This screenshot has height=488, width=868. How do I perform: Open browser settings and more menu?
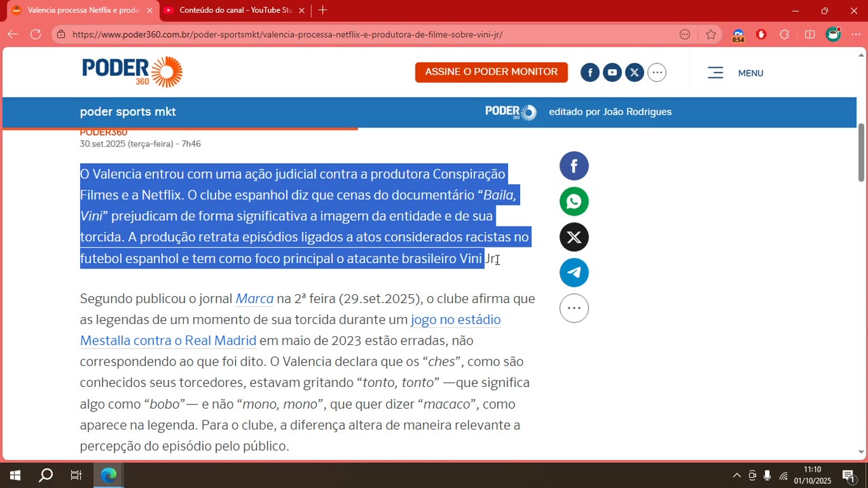point(856,35)
